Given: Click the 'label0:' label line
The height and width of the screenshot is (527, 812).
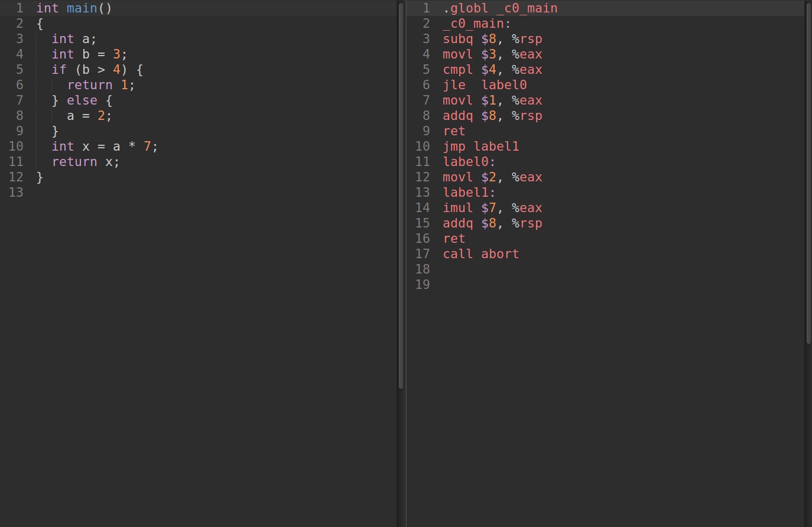Looking at the screenshot, I should (469, 162).
